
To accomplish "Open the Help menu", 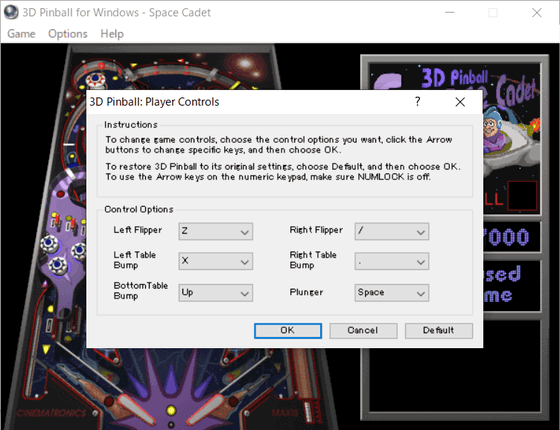I will (112, 34).
